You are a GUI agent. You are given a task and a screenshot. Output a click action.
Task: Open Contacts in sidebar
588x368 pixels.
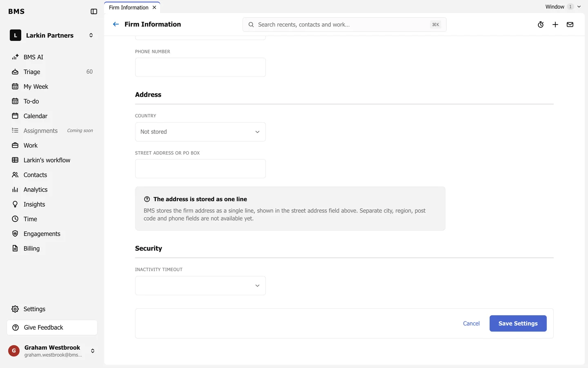(x=52, y=175)
